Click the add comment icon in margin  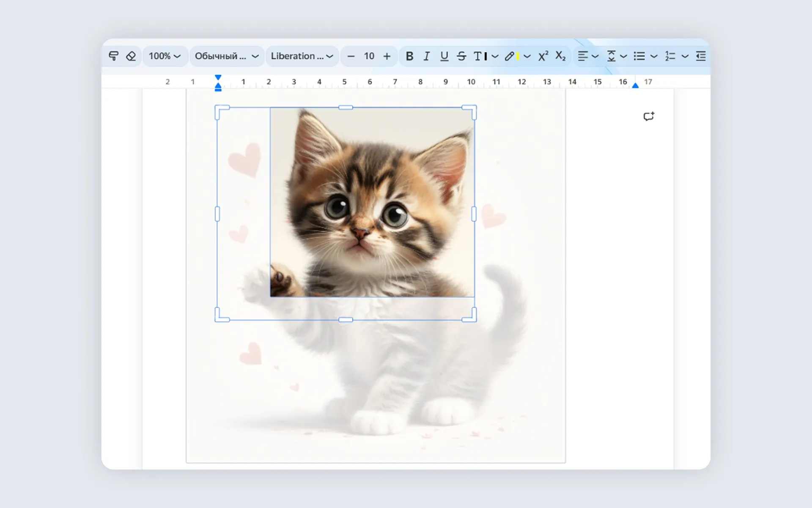tap(648, 116)
